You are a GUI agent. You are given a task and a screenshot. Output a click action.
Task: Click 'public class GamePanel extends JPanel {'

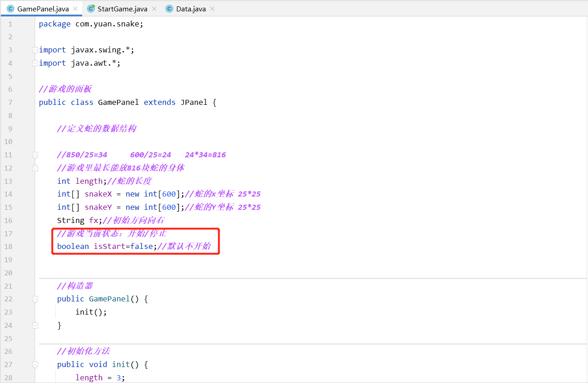(128, 102)
